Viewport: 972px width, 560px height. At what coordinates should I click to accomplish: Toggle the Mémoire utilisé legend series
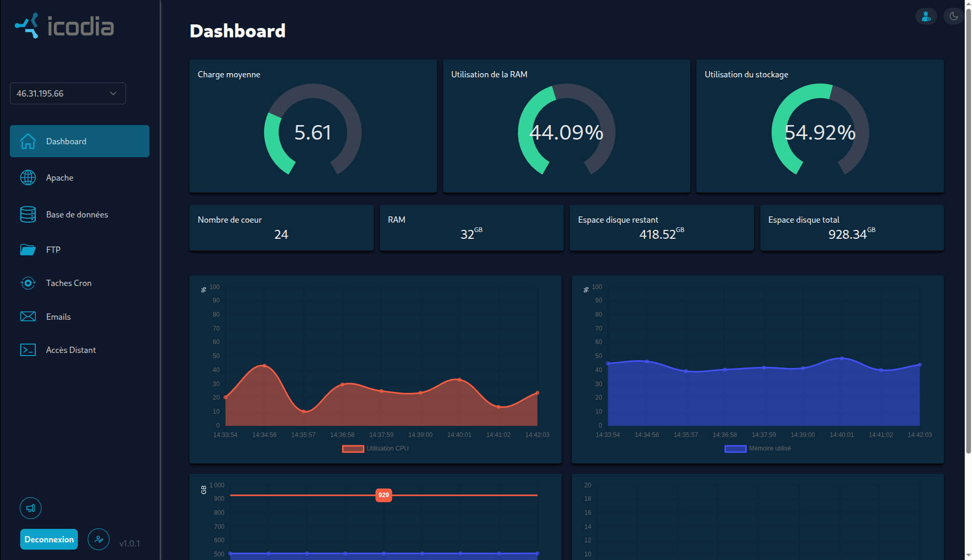pyautogui.click(x=758, y=448)
